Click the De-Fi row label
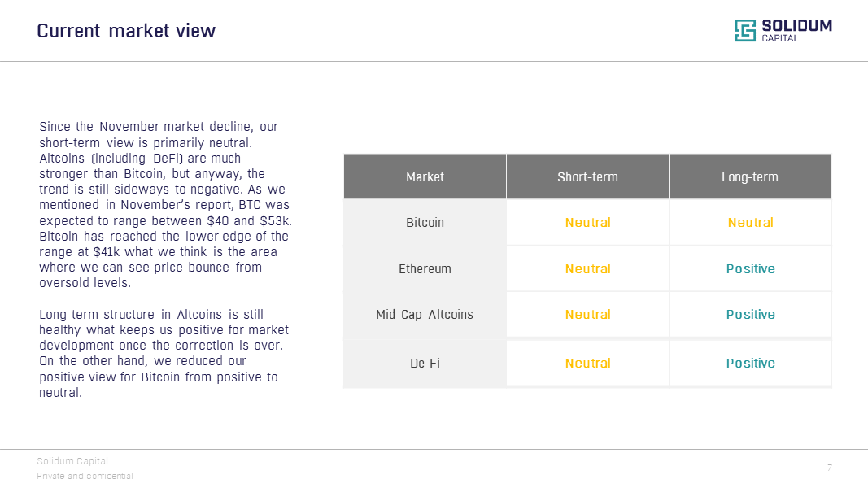Viewport: 868px width, 488px height. tap(425, 364)
